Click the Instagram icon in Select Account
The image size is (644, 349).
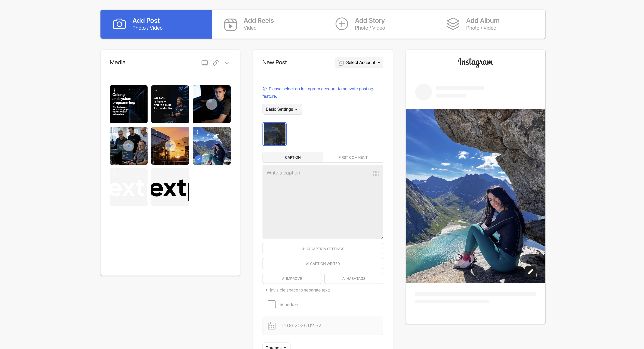[x=341, y=62]
